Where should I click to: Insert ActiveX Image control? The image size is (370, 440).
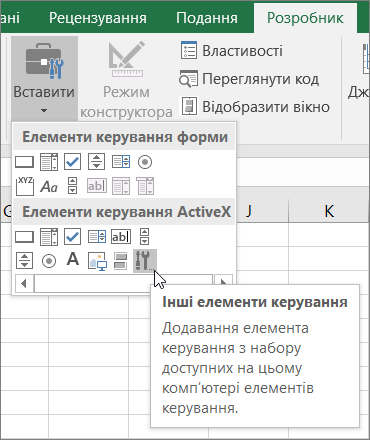97,261
